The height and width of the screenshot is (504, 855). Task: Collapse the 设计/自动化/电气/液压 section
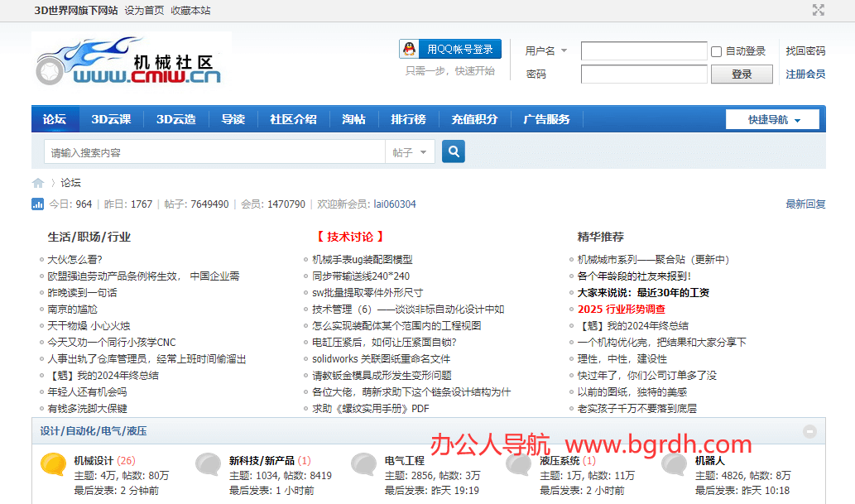click(x=809, y=431)
